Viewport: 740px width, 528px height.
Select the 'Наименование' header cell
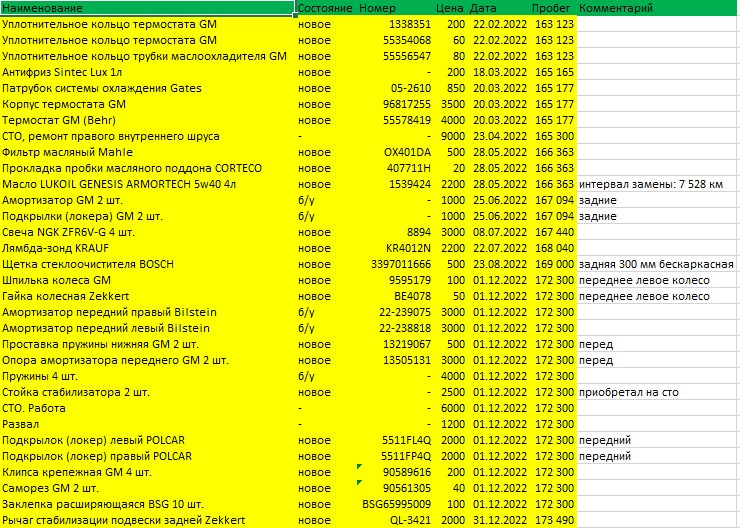[148, 8]
